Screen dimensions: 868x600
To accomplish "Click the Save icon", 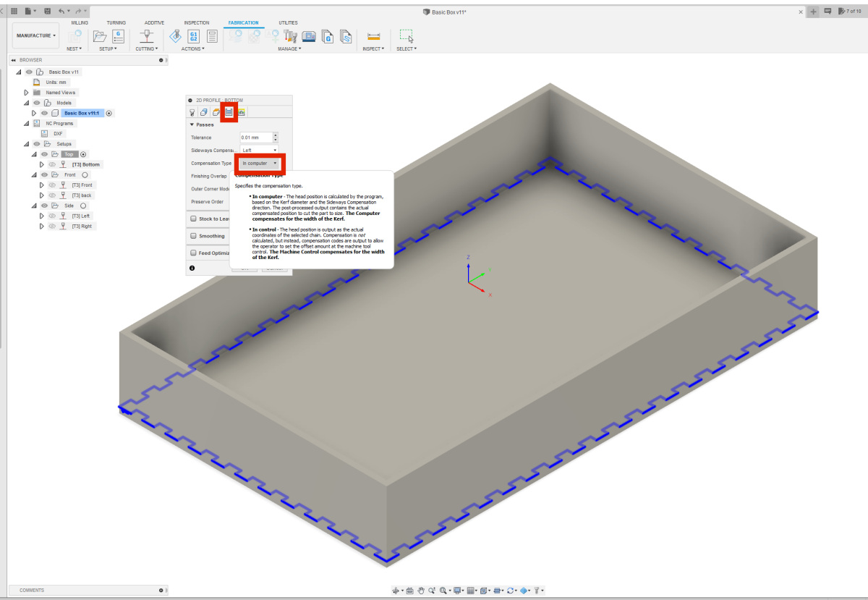I will pos(48,12).
